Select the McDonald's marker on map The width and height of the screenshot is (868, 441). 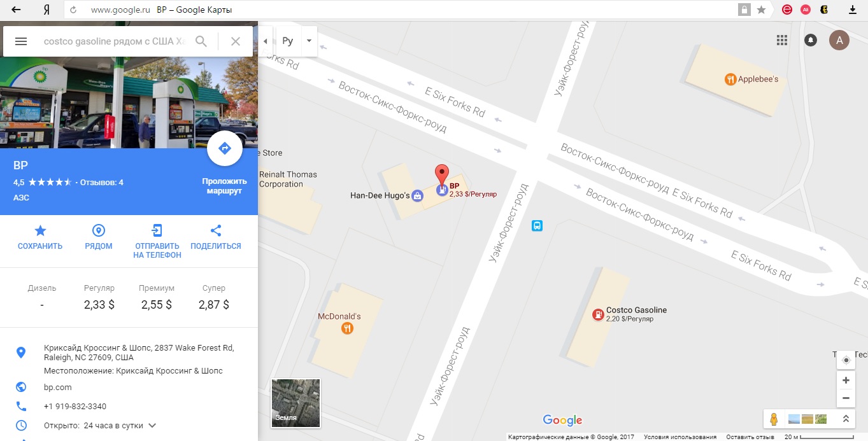[x=347, y=328]
